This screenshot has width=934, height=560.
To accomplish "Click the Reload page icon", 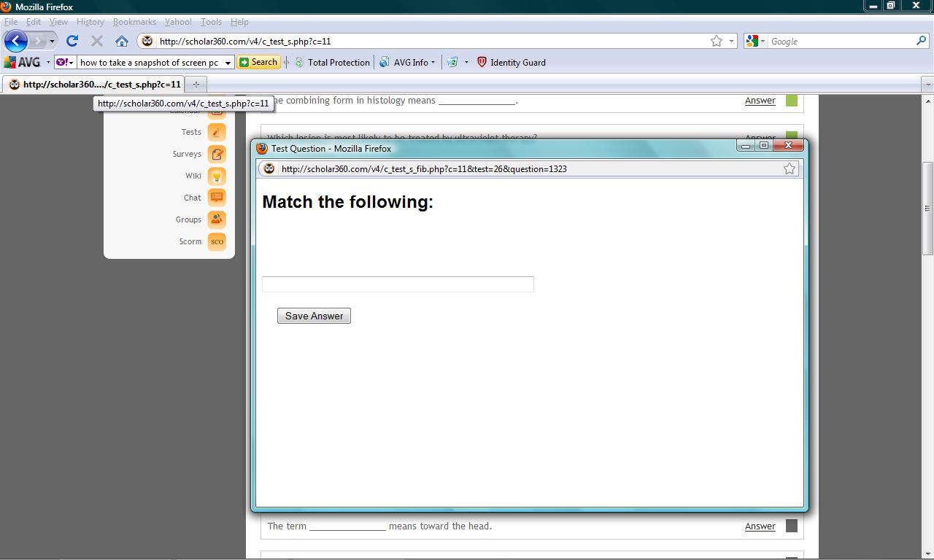I will pyautogui.click(x=72, y=42).
